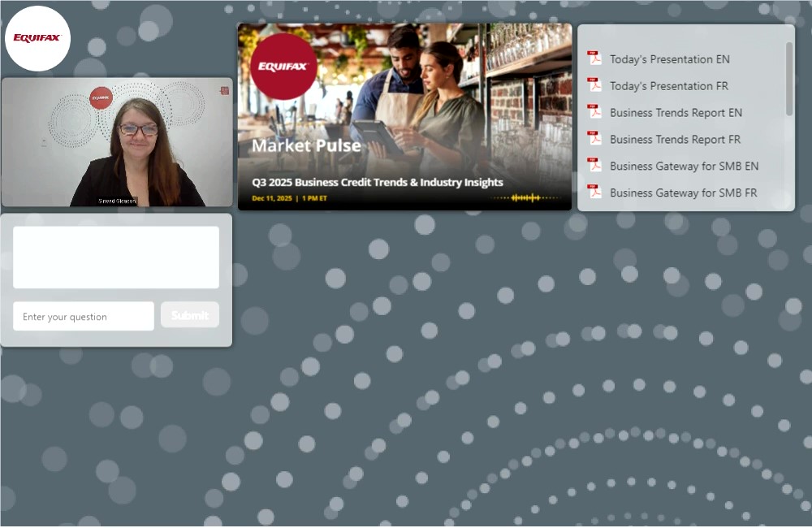Click the PDF icon for Business Gateway SMB FR
This screenshot has width=812, height=528.
pyautogui.click(x=594, y=193)
